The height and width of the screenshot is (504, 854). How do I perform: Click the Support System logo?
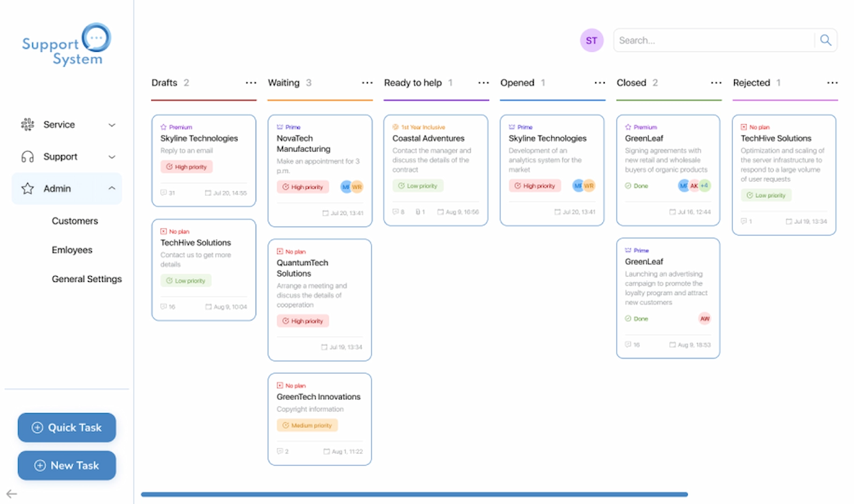[66, 44]
